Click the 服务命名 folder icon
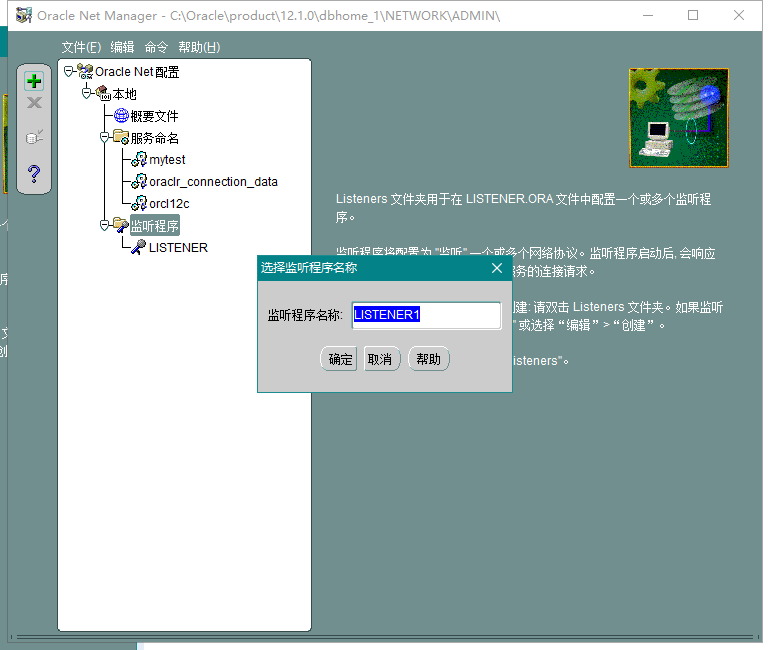The height and width of the screenshot is (650, 770). pos(121,137)
